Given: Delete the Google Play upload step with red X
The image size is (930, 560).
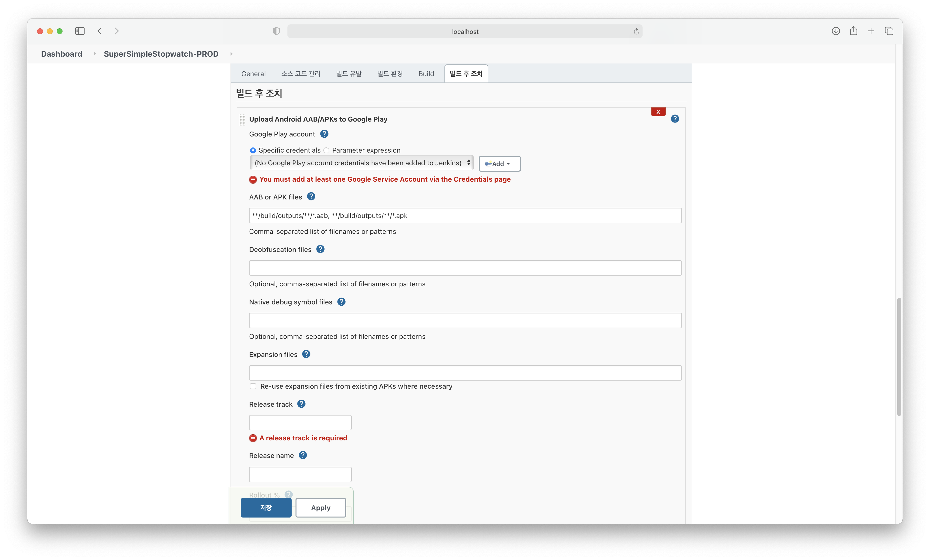Looking at the screenshot, I should 658,112.
